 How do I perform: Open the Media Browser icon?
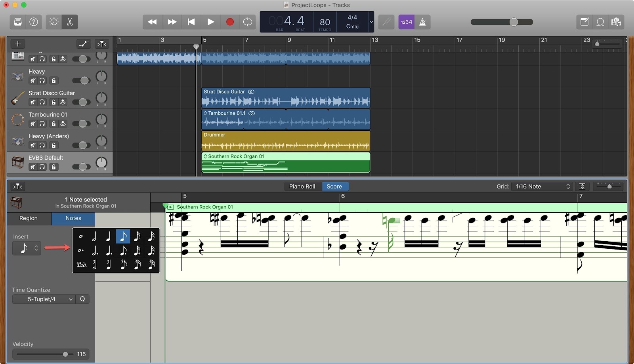tap(616, 22)
